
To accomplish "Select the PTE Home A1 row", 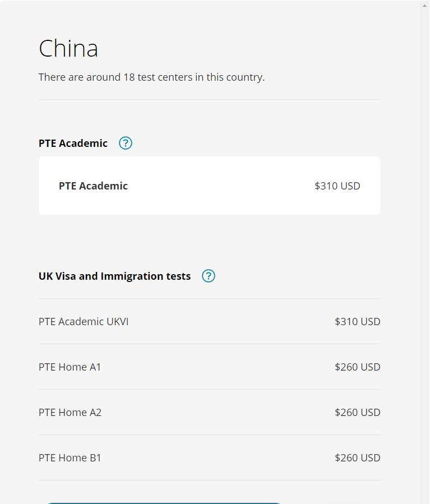I will [210, 367].
